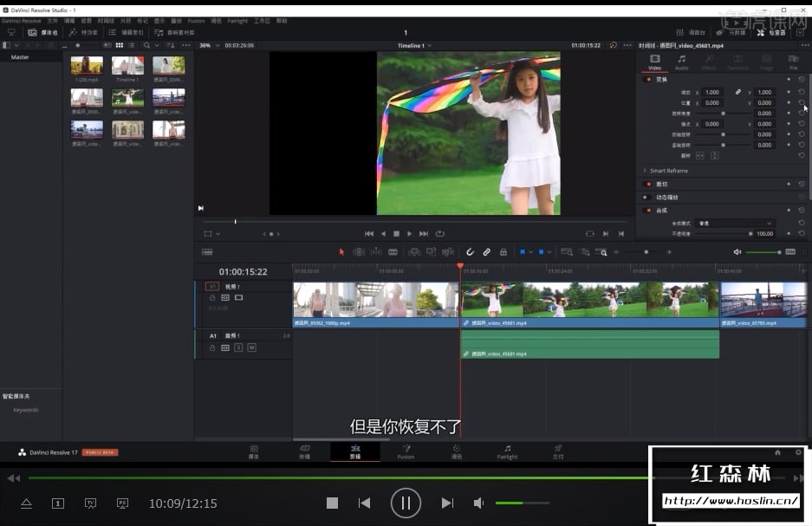
Task: Click the viewer play button
Action: click(410, 233)
